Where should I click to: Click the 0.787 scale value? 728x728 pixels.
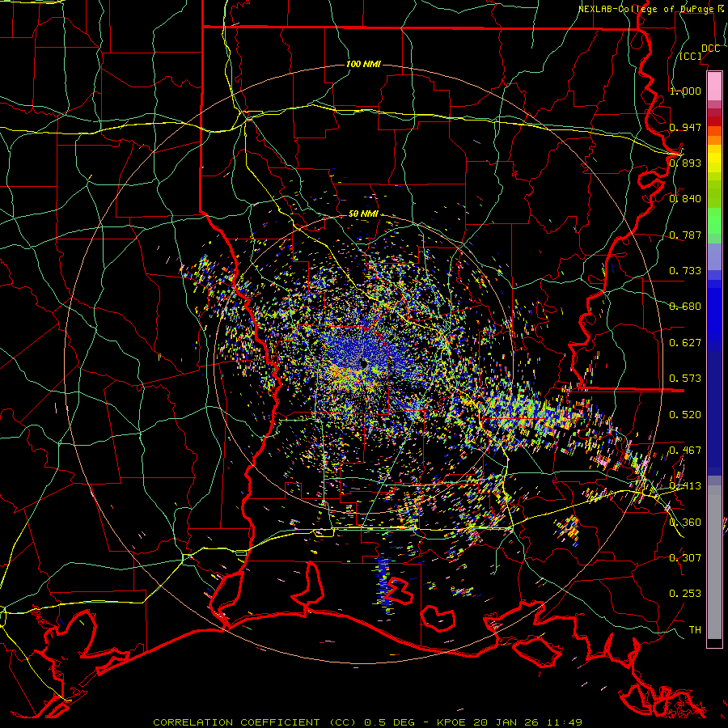pyautogui.click(x=685, y=235)
